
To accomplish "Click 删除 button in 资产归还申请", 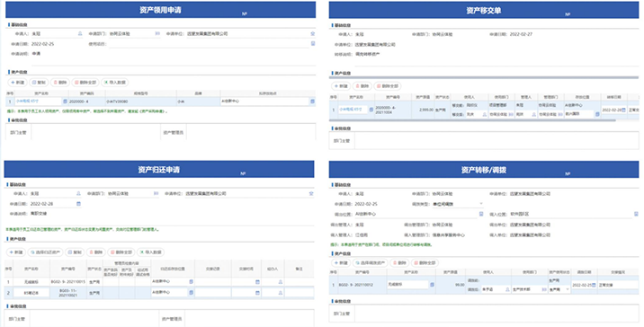I will pyautogui.click(x=95, y=252).
